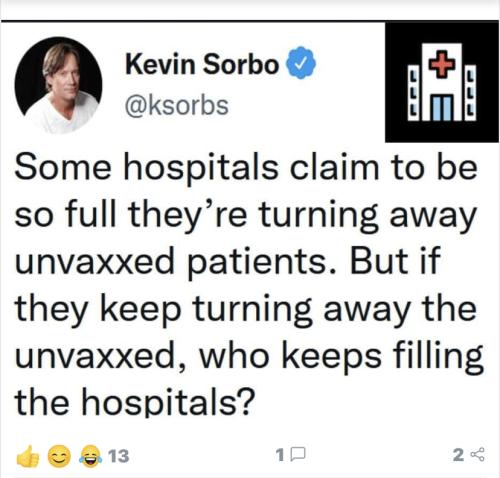The width and height of the screenshot is (500, 478).
Task: Click the red cross on hospital graphic
Action: pyautogui.click(x=441, y=63)
